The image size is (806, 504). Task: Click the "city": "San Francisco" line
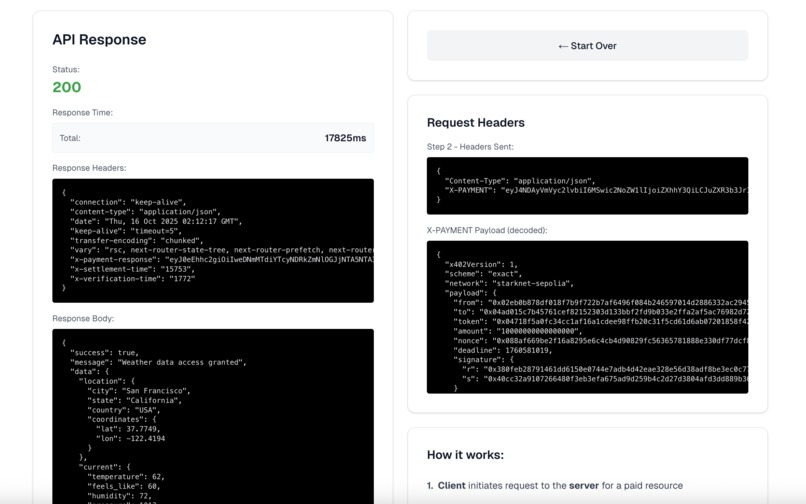[139, 391]
